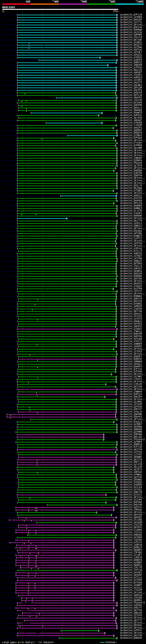Select label UniRef100_P51809
The height and width of the screenshot is (644, 146).
[131, 163]
